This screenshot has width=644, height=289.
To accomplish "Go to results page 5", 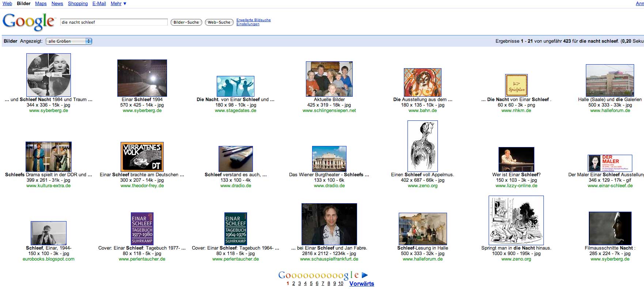I will pos(311,284).
